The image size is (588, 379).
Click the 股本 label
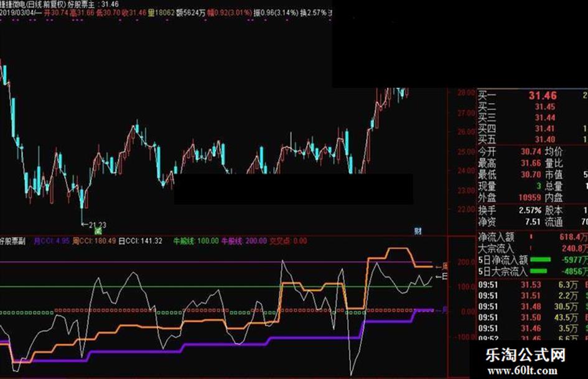(554, 210)
